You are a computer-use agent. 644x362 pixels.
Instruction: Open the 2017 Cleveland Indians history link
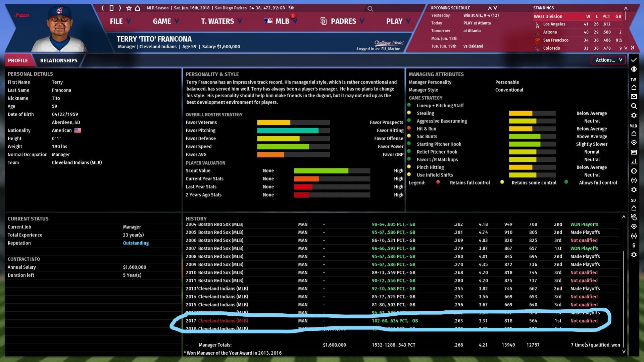(x=223, y=321)
